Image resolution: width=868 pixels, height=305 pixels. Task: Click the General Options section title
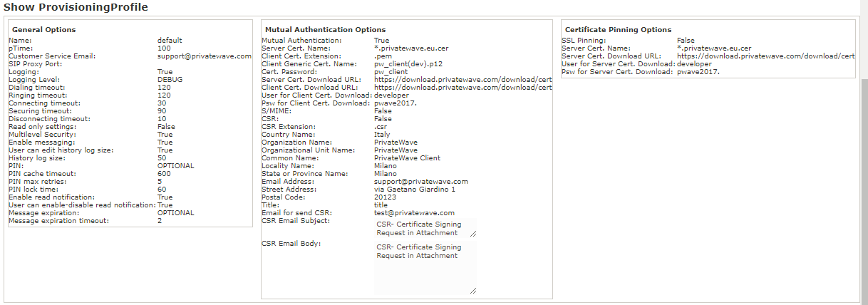(44, 30)
